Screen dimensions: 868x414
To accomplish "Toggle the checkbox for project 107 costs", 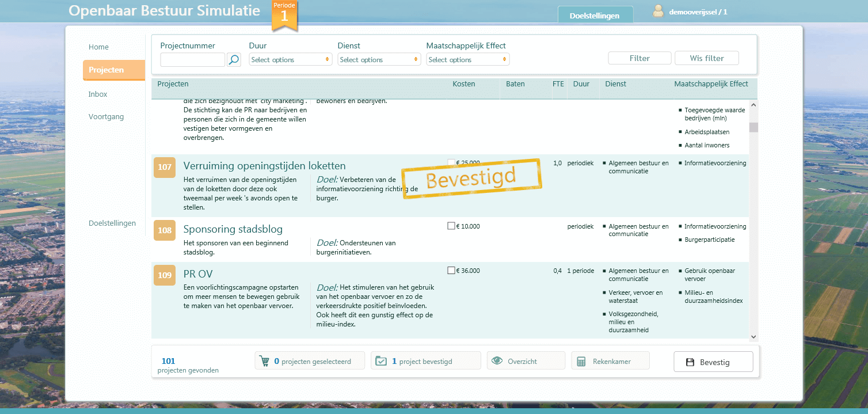I will coord(451,163).
